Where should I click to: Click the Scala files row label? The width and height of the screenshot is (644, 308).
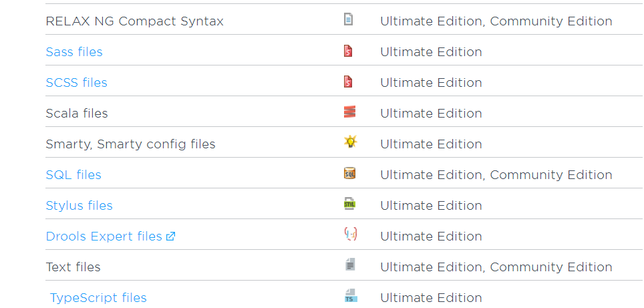77,114
